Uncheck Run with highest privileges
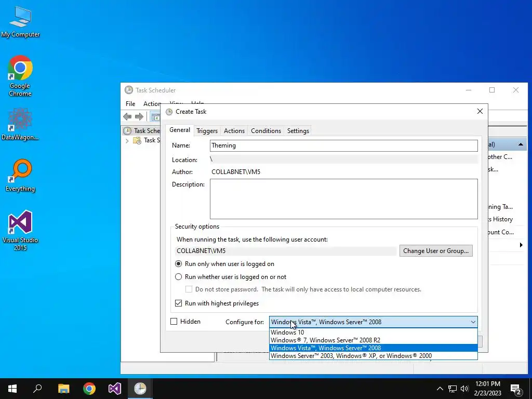 click(179, 303)
